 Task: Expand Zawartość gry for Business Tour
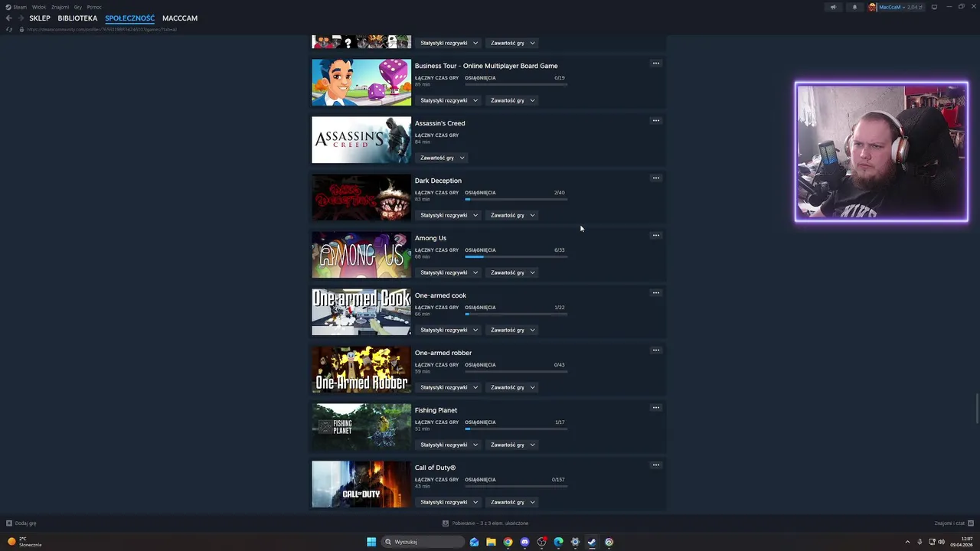coord(512,100)
